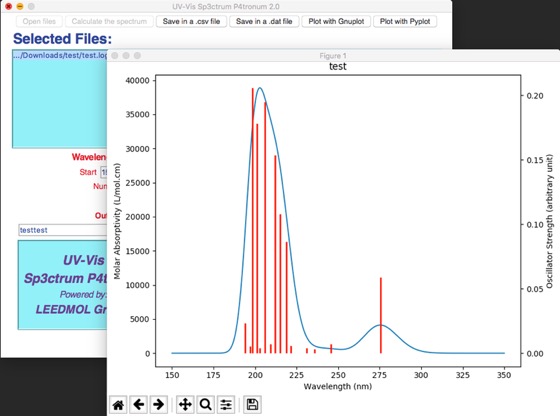The width and height of the screenshot is (560, 416).
Task: Click the Molar Absorptivity axis label
Action: [117, 221]
